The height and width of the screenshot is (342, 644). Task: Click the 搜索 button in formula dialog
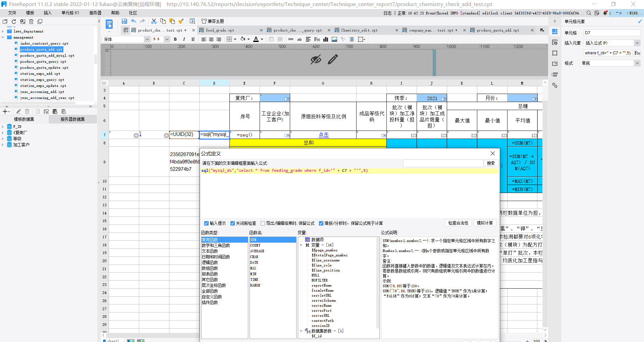pyautogui.click(x=491, y=163)
